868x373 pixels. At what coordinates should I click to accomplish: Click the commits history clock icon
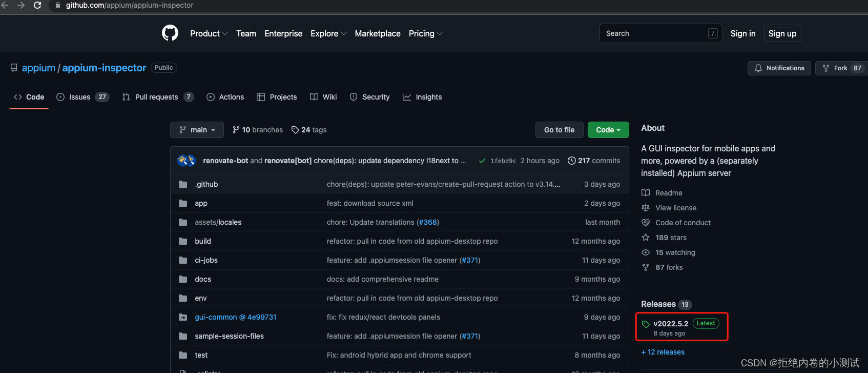[572, 161]
